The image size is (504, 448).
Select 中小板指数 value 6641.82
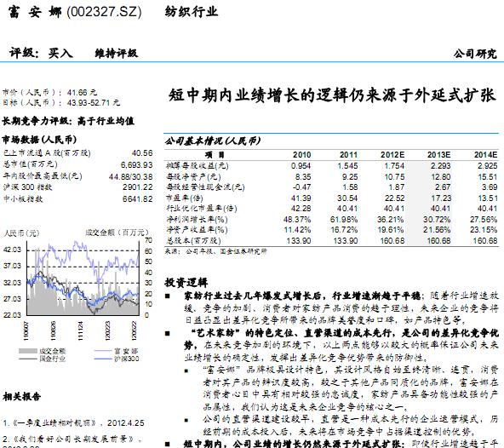click(x=138, y=199)
